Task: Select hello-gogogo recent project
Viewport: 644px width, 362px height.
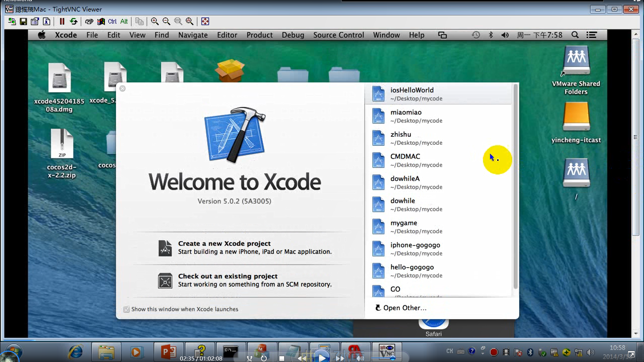Action: [438, 271]
